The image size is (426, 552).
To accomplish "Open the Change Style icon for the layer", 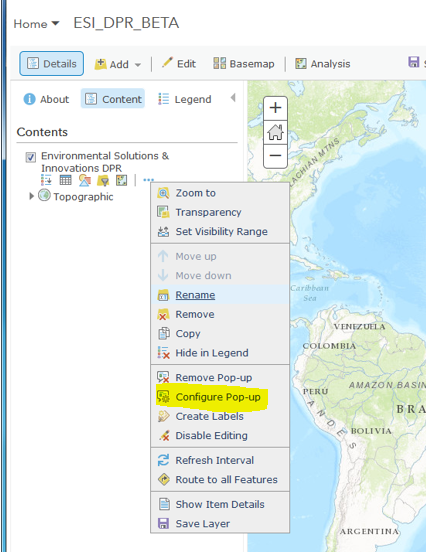I will [84, 180].
